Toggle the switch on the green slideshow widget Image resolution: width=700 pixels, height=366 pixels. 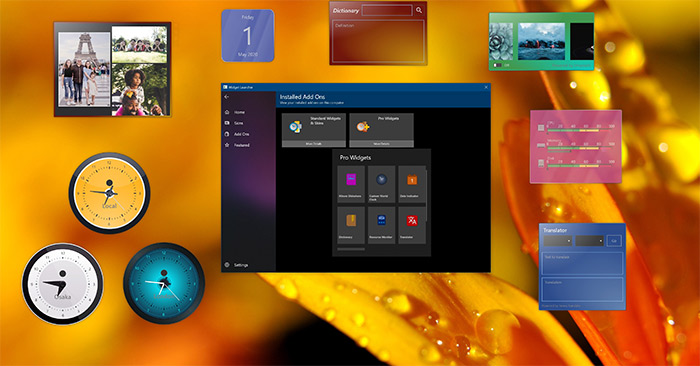click(497, 65)
